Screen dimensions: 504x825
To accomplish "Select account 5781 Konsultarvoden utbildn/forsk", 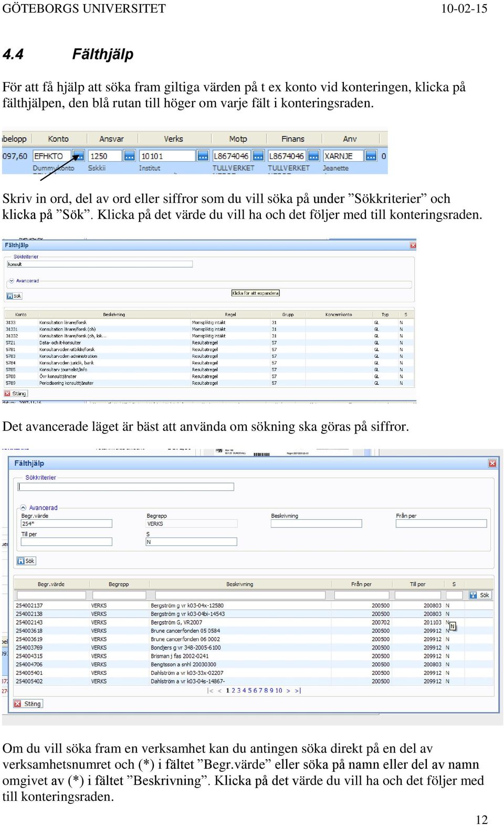I will (x=209, y=349).
